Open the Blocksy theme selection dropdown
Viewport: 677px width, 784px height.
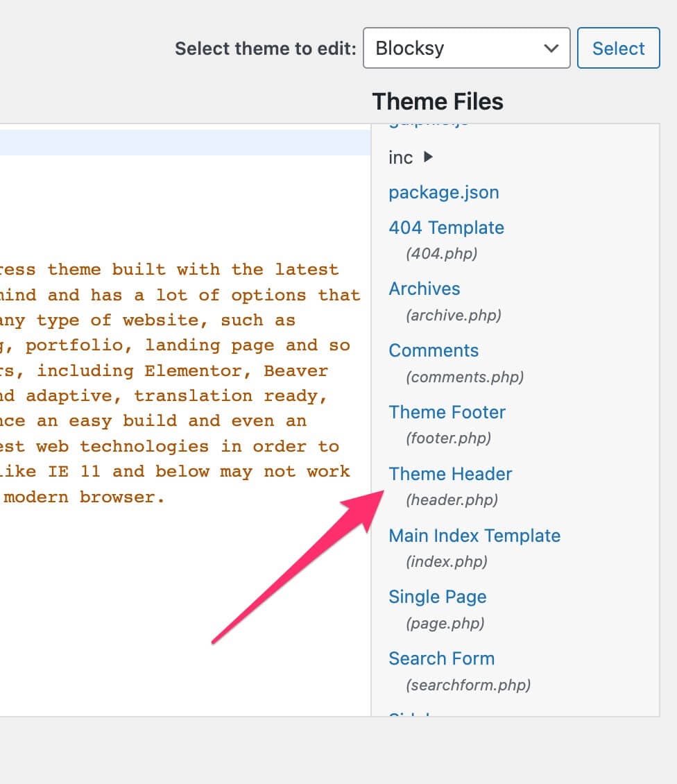click(466, 49)
